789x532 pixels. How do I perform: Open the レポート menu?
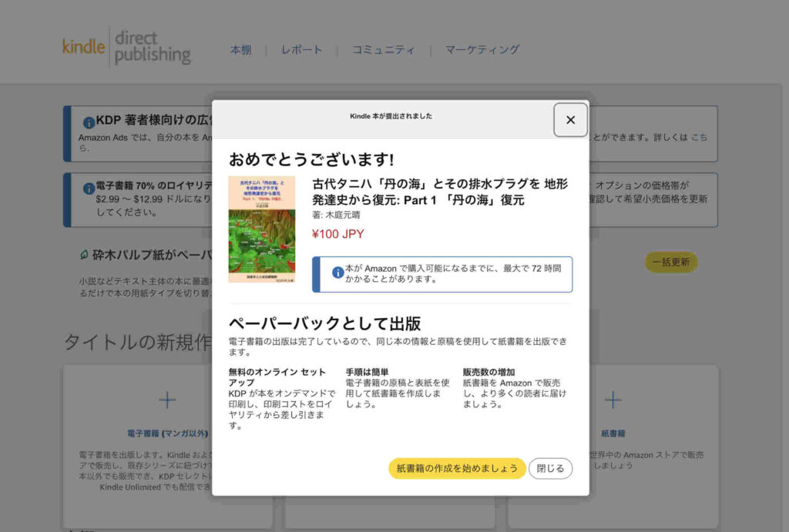(x=301, y=50)
